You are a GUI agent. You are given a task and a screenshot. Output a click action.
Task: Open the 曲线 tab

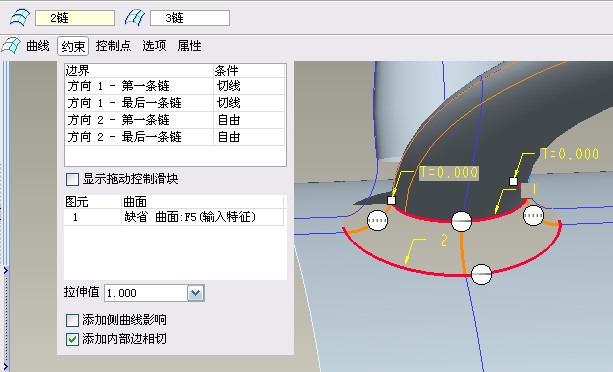pos(38,46)
